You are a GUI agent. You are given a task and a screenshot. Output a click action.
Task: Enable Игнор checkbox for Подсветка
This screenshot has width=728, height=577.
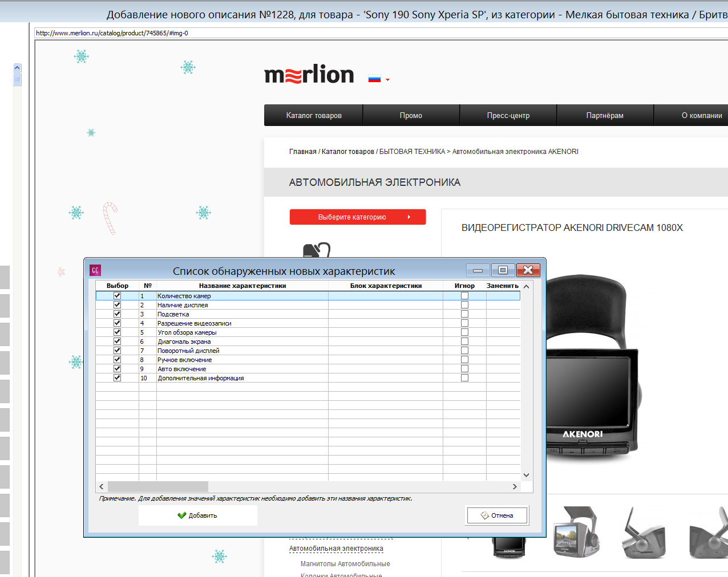pyautogui.click(x=464, y=314)
